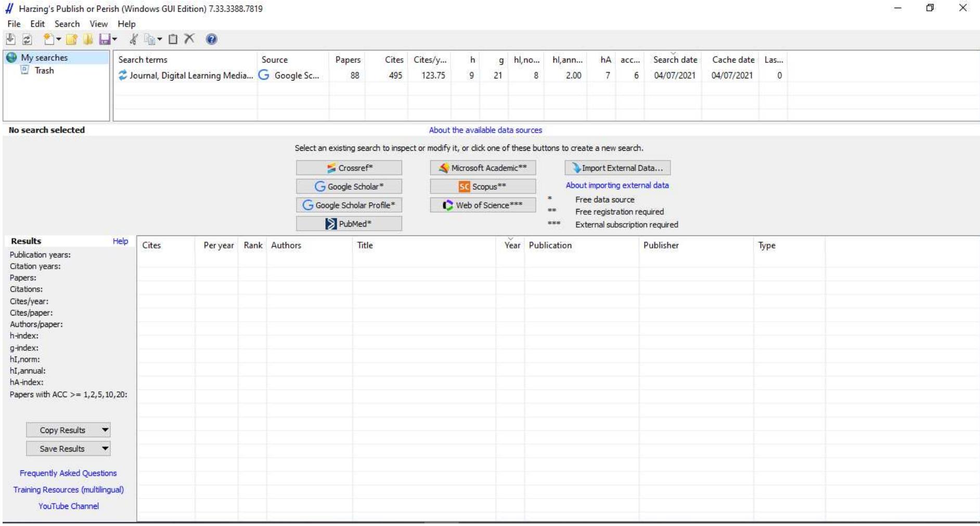
Task: Open the Help menu
Action: coord(126,24)
